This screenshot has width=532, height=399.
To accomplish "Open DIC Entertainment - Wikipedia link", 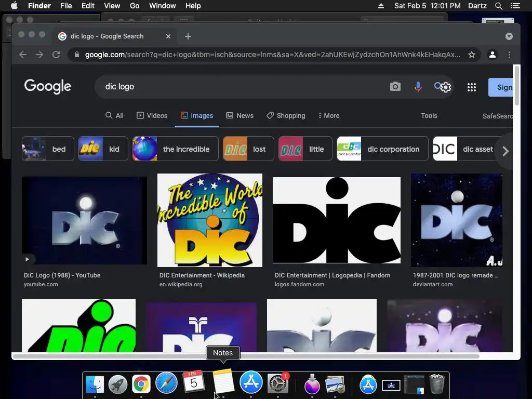I will pos(202,275).
